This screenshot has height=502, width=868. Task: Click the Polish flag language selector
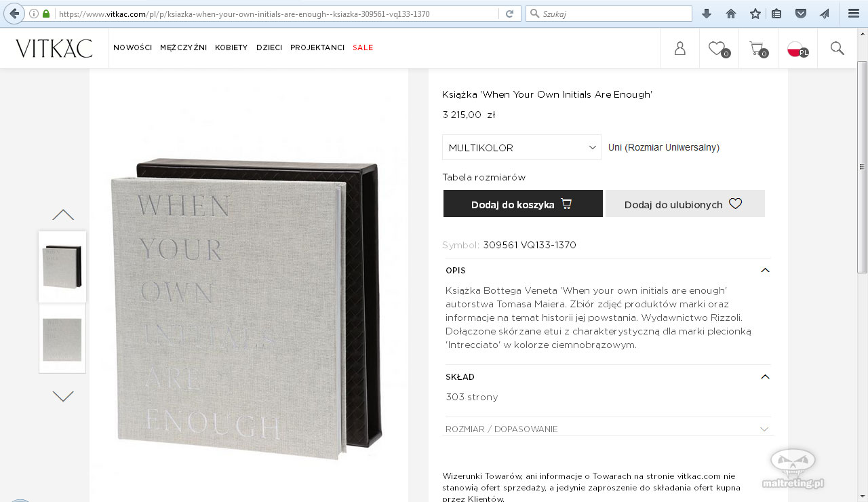click(x=797, y=49)
